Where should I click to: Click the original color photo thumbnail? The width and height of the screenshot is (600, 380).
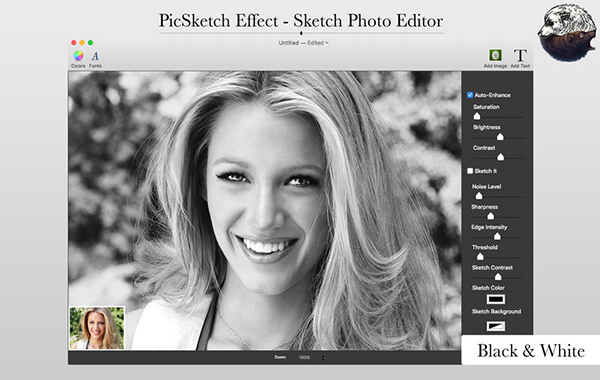[97, 328]
